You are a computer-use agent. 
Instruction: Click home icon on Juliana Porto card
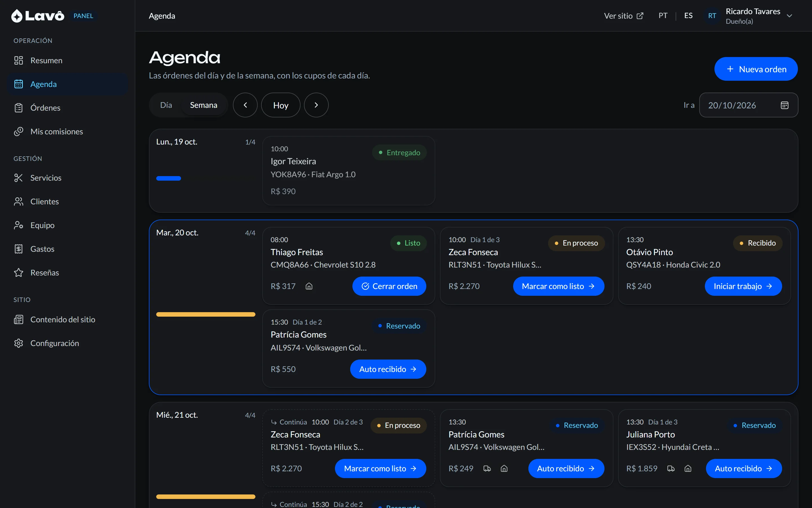click(688, 468)
